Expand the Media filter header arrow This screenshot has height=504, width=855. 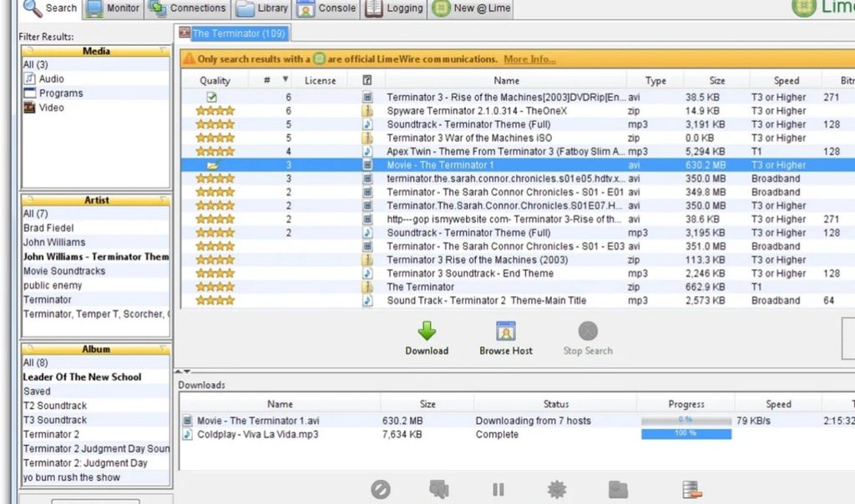coord(164,52)
